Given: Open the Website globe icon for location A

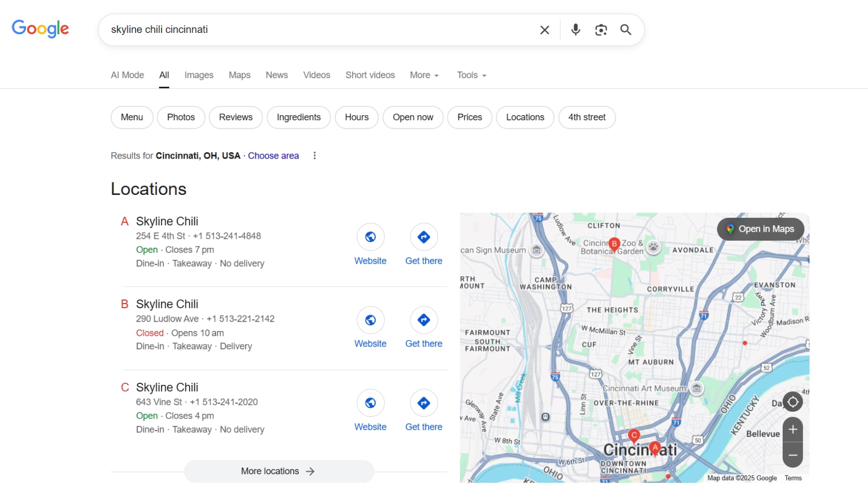Looking at the screenshot, I should pos(370,237).
